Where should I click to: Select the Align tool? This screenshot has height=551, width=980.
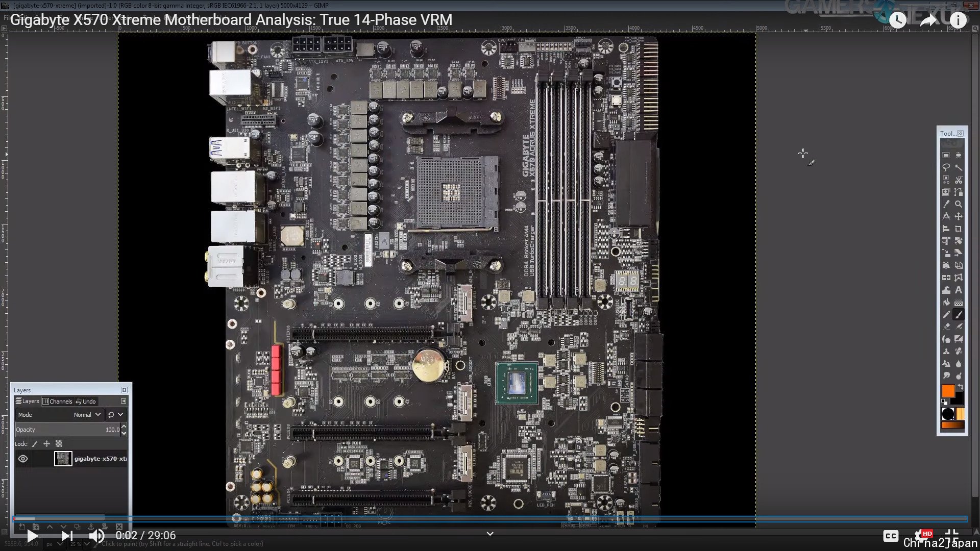[946, 229]
